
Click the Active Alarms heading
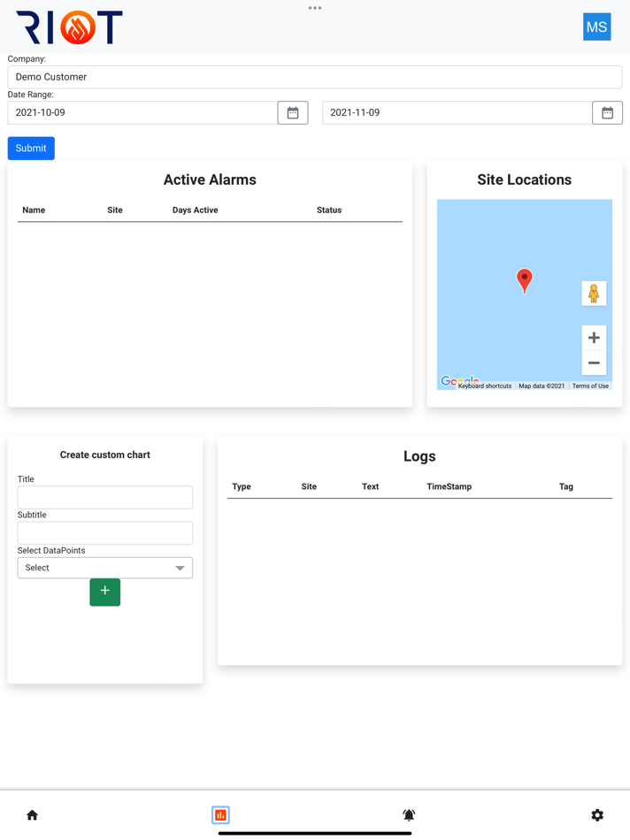(x=210, y=179)
